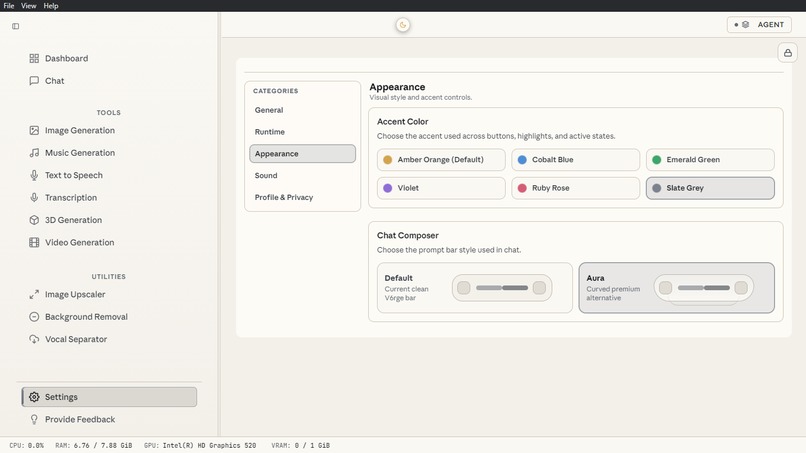Click the RAM 6.76 / 7.88 GiB status
The width and height of the screenshot is (806, 453).
click(94, 446)
